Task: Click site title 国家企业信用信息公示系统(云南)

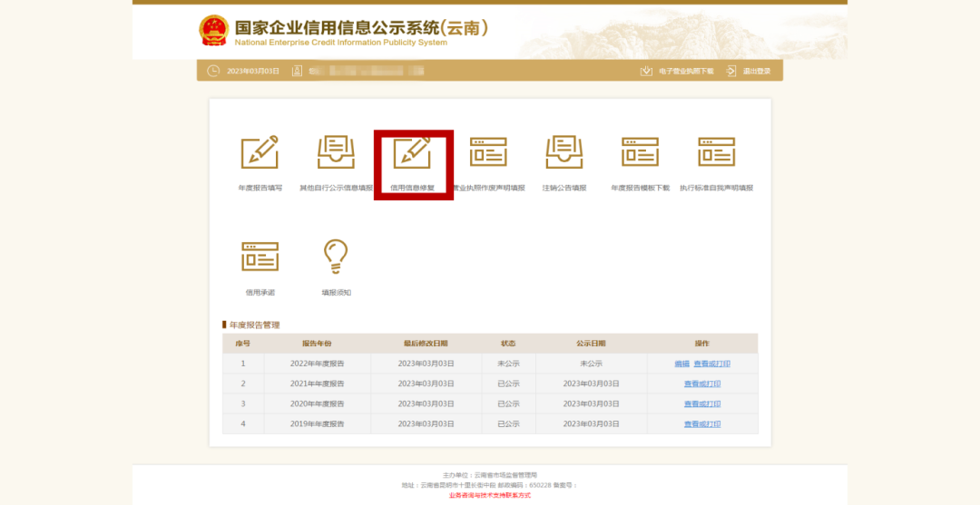Action: 361,28
